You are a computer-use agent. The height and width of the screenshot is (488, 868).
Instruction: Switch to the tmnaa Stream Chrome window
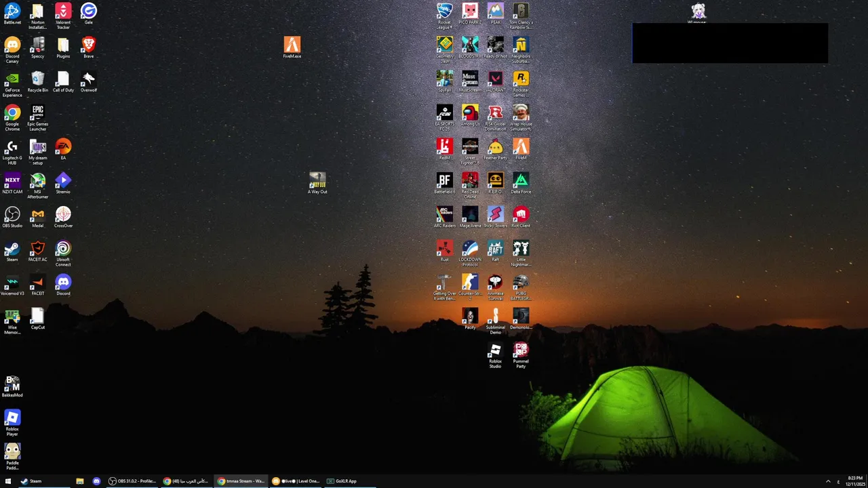tap(241, 481)
